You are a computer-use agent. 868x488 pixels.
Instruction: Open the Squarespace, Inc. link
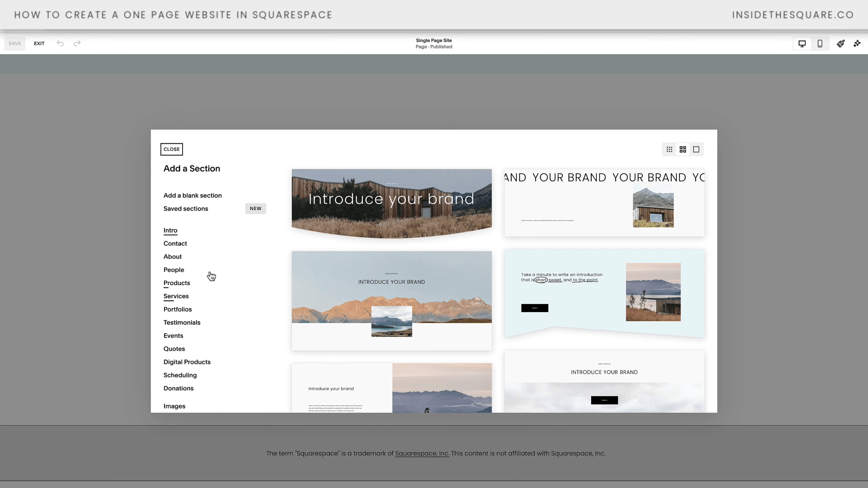(422, 454)
